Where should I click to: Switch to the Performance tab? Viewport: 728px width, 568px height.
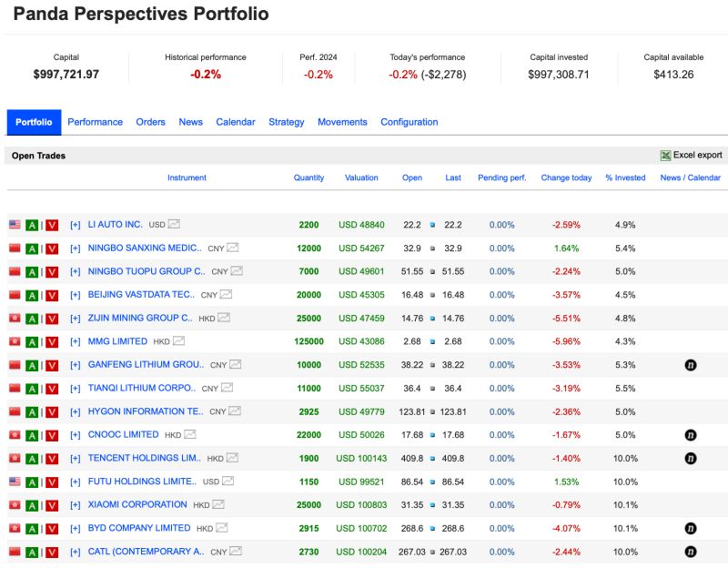click(95, 122)
